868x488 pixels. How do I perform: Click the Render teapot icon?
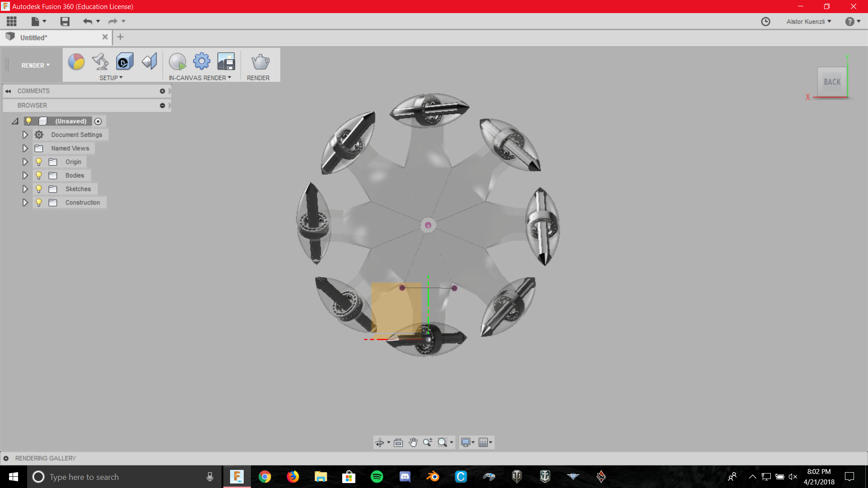point(260,62)
